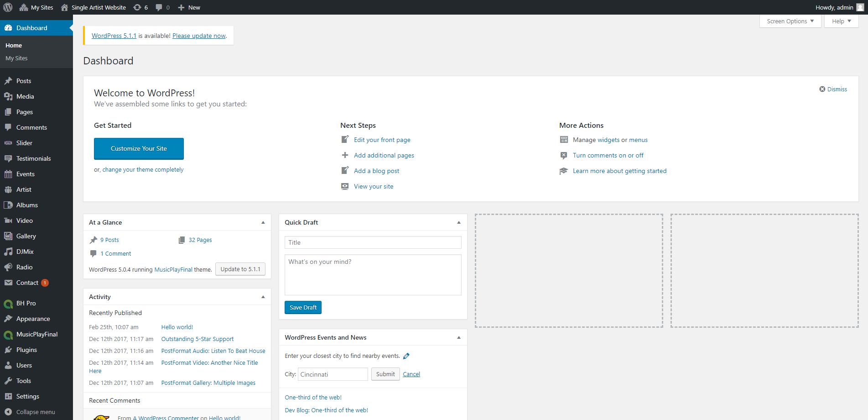Image resolution: width=868 pixels, height=420 pixels.
Task: Open My Sites submenu item
Action: point(16,58)
